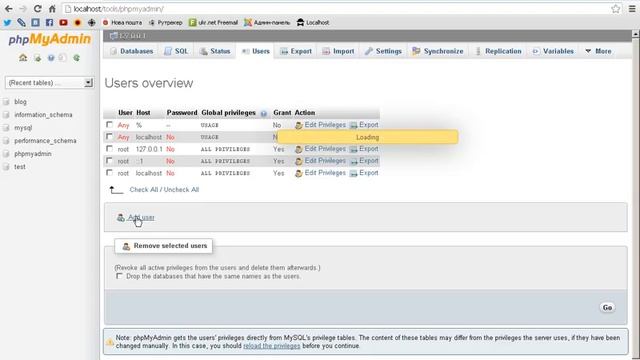Open the YouTube bookmark icon
The image size is (640, 360).
pyautogui.click(x=63, y=22)
